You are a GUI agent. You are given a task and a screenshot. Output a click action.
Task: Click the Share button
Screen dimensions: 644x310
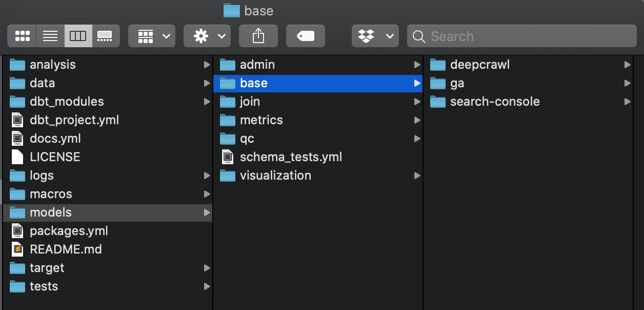pyautogui.click(x=258, y=36)
